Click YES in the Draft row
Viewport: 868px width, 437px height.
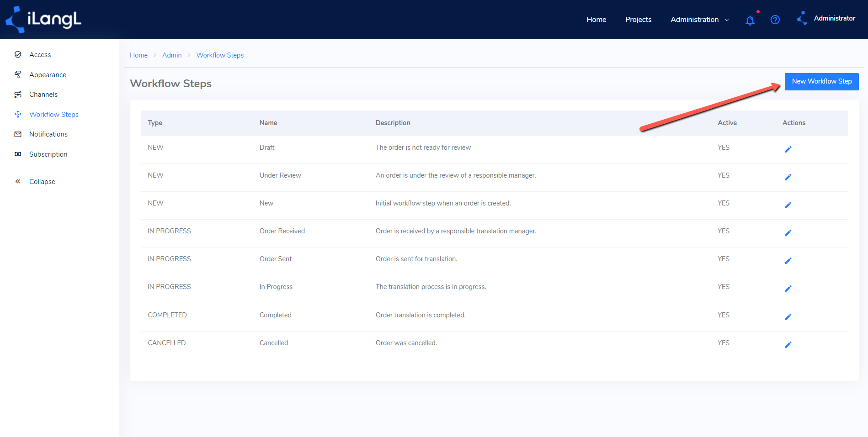pyautogui.click(x=724, y=147)
